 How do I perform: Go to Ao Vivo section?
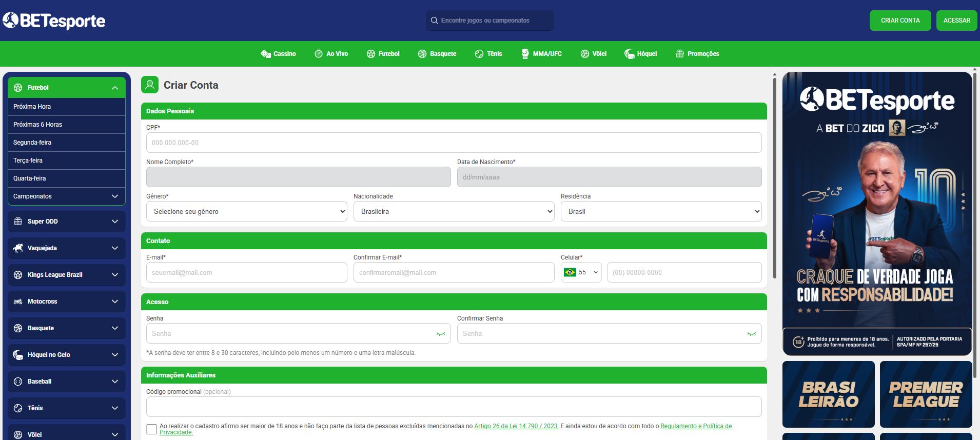click(331, 54)
